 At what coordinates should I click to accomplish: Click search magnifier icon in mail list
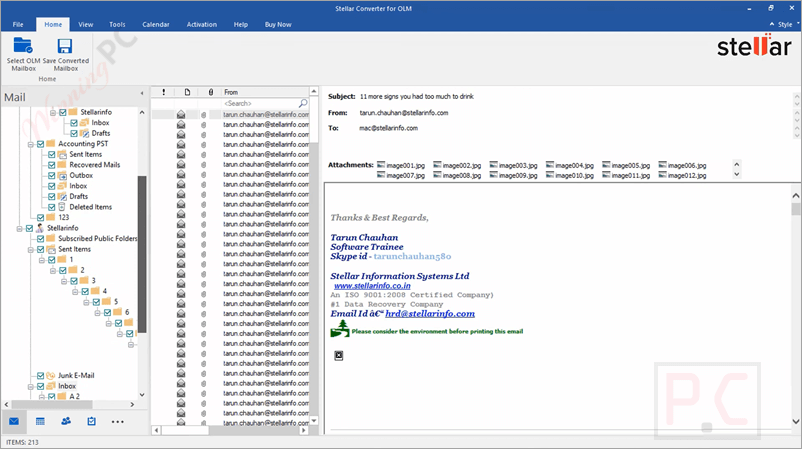(303, 103)
